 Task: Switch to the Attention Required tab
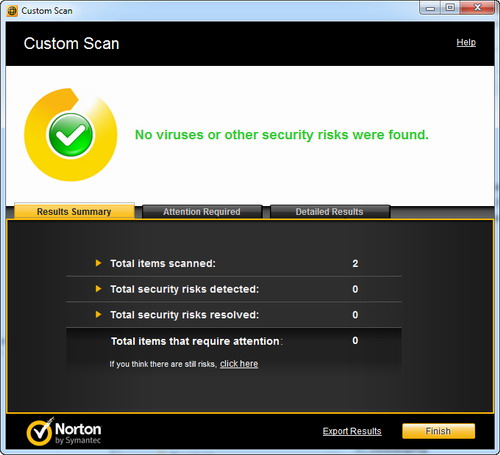click(202, 212)
